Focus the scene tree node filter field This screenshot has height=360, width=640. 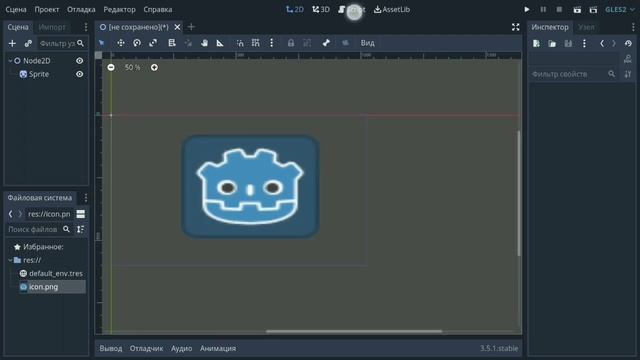pyautogui.click(x=61, y=43)
